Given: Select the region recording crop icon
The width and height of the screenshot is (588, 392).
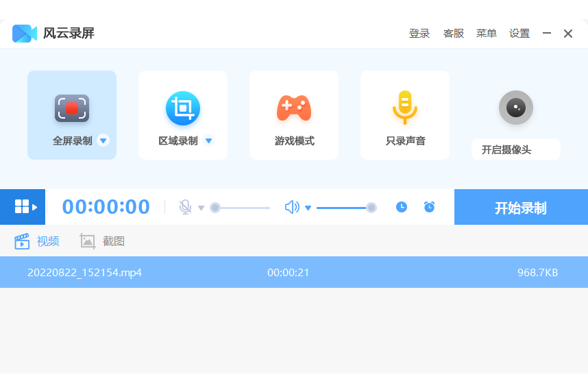Looking at the screenshot, I should (183, 108).
